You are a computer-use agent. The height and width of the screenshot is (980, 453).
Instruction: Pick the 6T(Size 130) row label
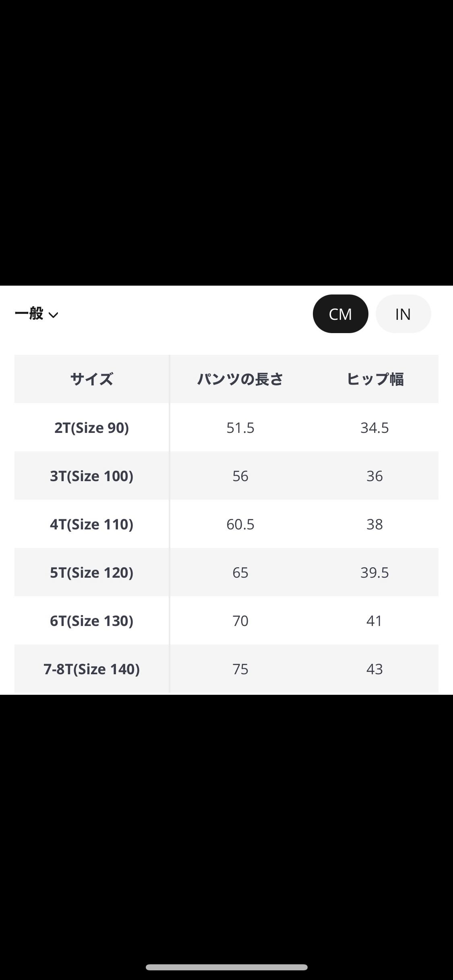[92, 621]
